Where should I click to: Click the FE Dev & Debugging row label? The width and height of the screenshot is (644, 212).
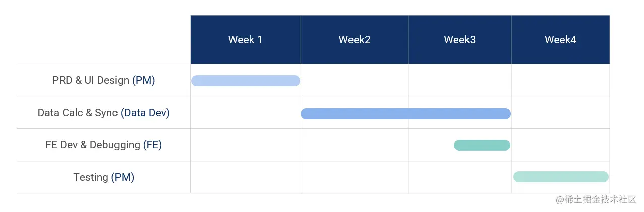coord(103,145)
